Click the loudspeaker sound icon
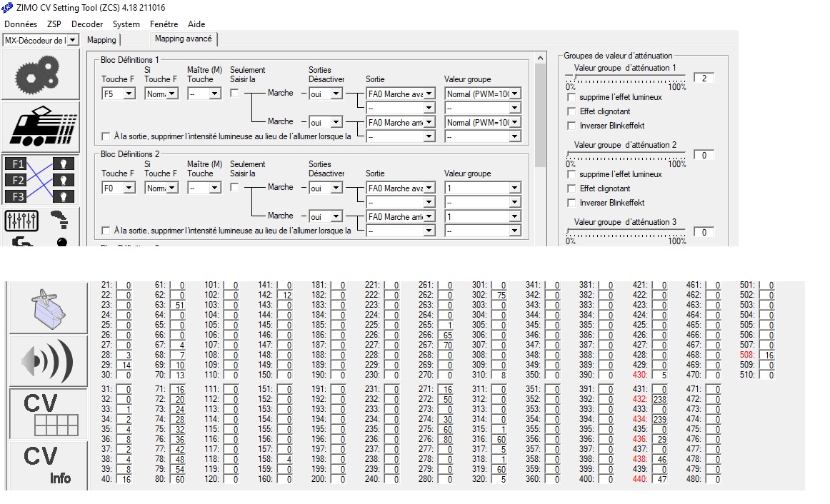830x504 pixels. click(44, 361)
